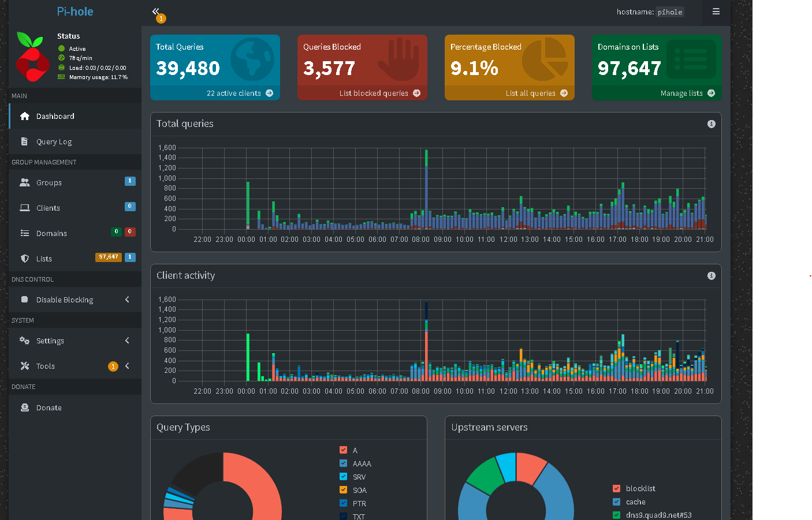The width and height of the screenshot is (812, 520).
Task: Click the Lists shield icon in sidebar
Action: pos(24,259)
